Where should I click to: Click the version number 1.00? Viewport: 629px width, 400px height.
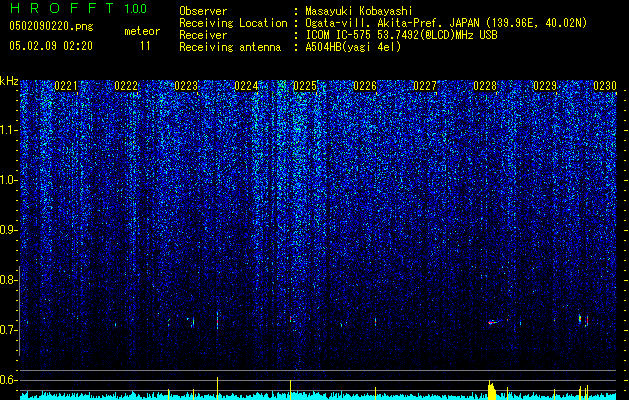pyautogui.click(x=136, y=8)
